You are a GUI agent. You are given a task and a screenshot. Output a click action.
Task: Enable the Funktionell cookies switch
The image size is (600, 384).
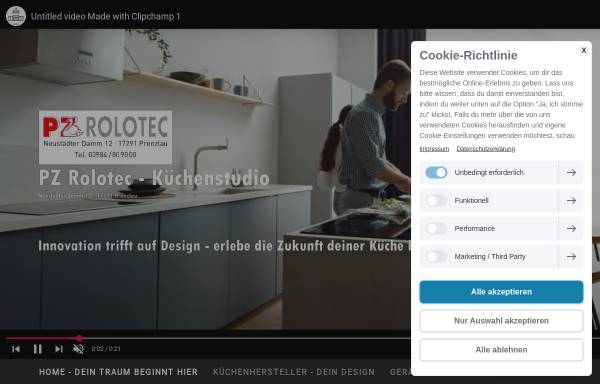coord(436,200)
